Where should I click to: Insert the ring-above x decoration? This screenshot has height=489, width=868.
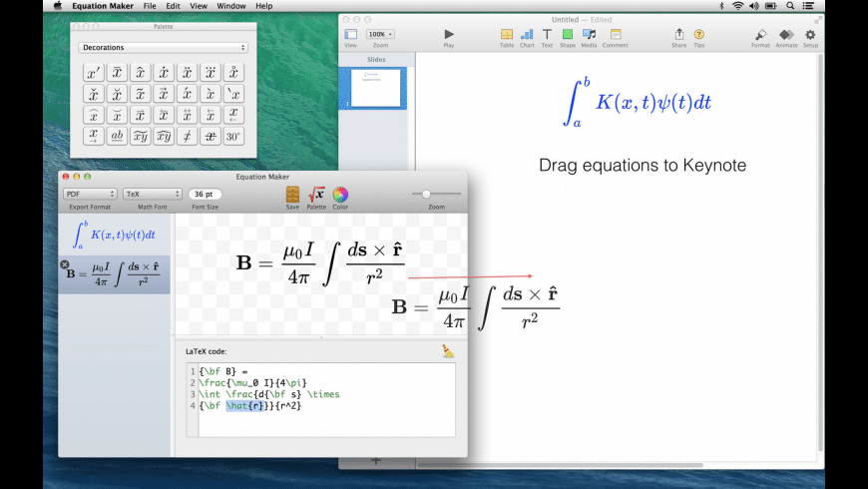(233, 73)
